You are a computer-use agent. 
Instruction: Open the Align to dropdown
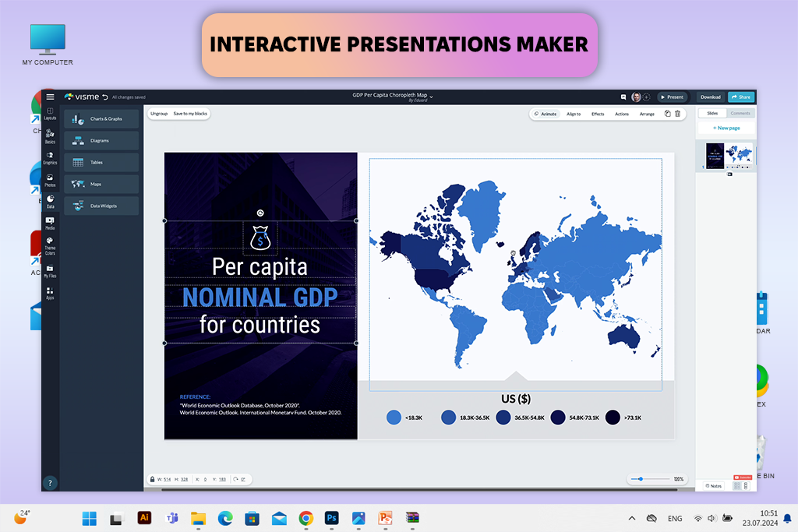point(574,114)
